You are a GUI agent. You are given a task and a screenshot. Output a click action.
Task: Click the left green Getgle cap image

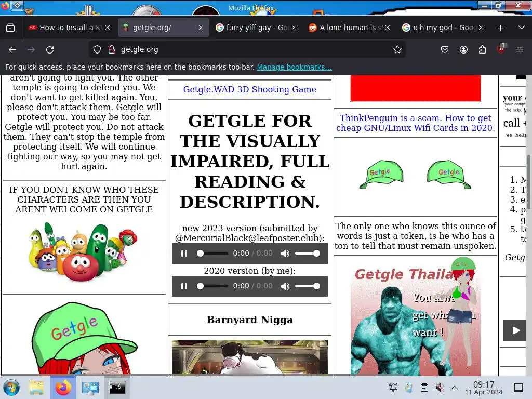coord(382,175)
